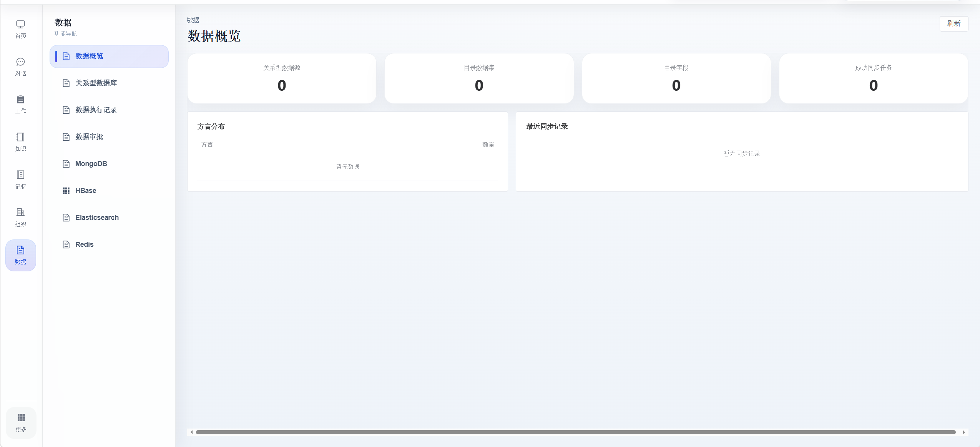Viewport: 980px width, 447px height.
Task: Click the 方言 column header
Action: click(207, 145)
